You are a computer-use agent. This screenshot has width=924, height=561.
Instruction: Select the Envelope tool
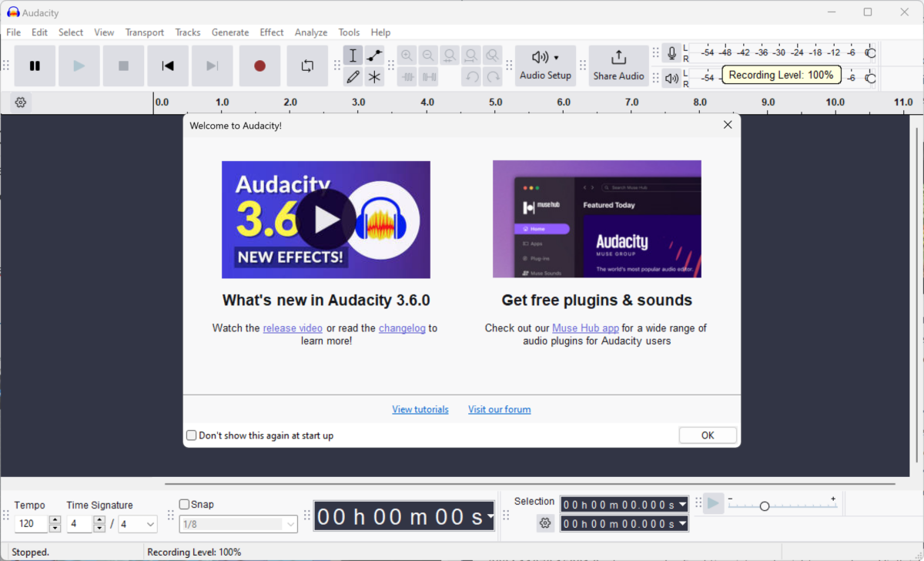click(x=374, y=55)
